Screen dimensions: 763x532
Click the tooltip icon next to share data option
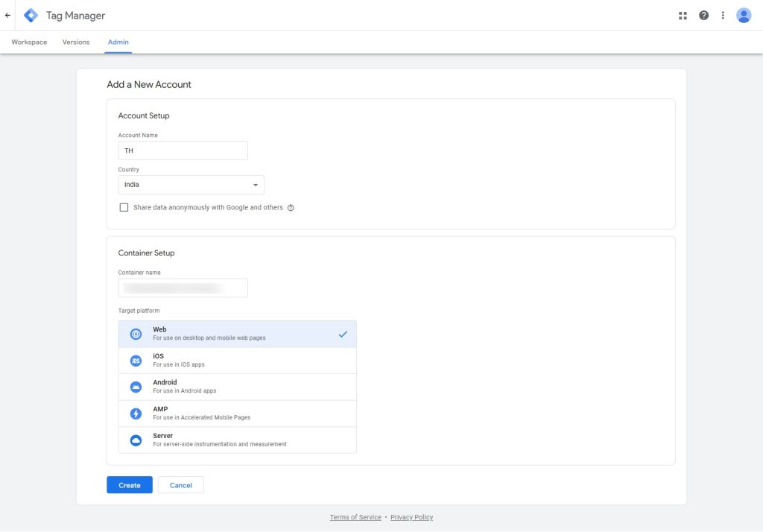[291, 207]
